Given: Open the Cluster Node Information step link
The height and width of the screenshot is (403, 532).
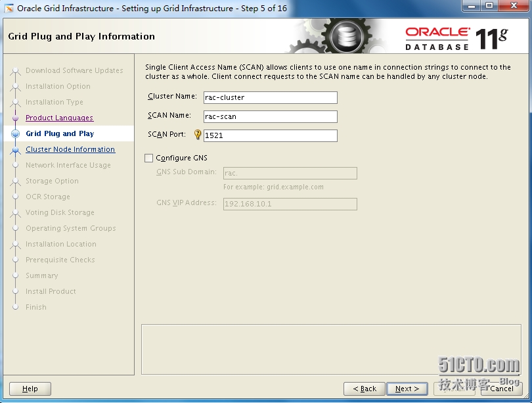Looking at the screenshot, I should (70, 149).
